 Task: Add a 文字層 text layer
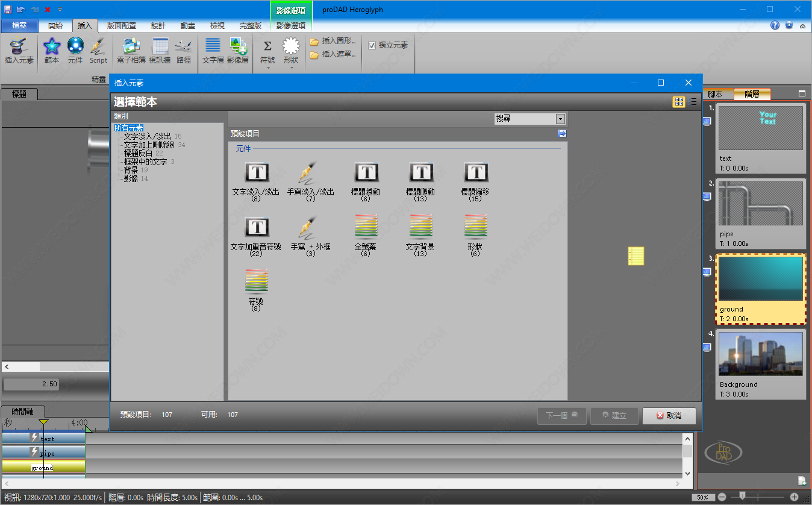tap(213, 46)
